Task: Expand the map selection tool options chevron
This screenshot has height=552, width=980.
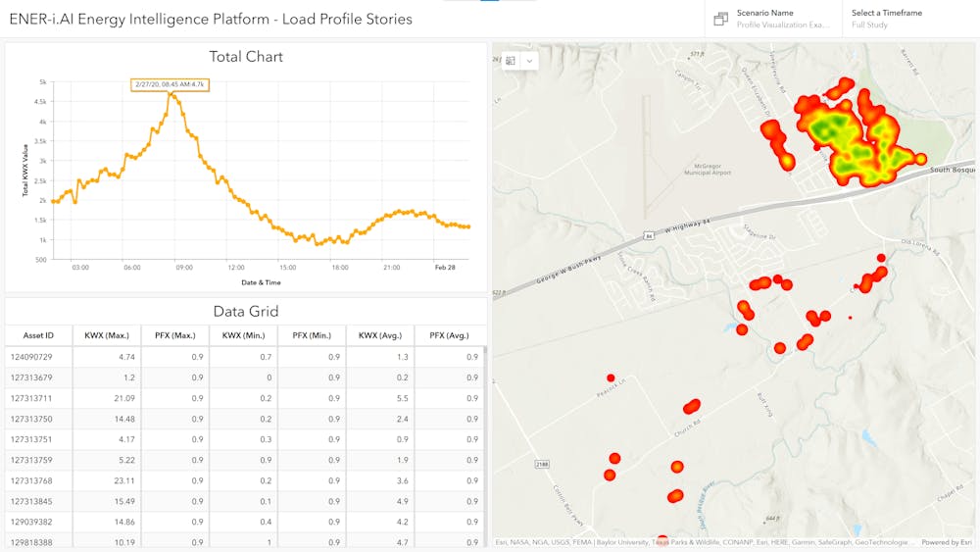Action: [x=529, y=61]
